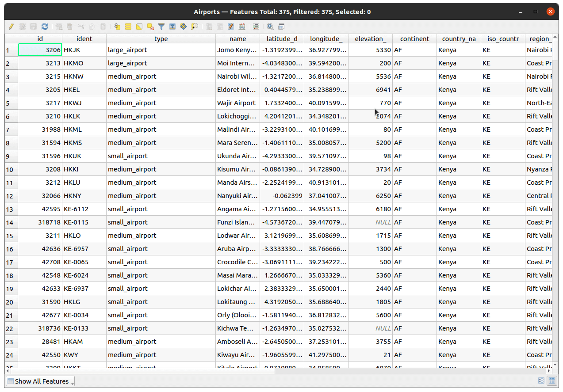The image size is (563, 392).
Task: Click elevation cell 6941
Action: [371, 90]
